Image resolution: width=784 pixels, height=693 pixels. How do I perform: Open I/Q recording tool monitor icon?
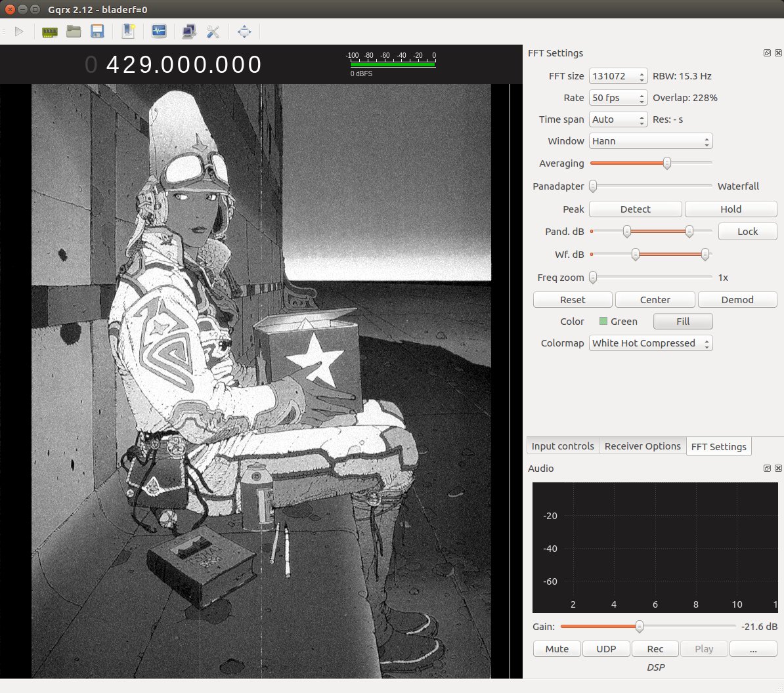(x=159, y=31)
